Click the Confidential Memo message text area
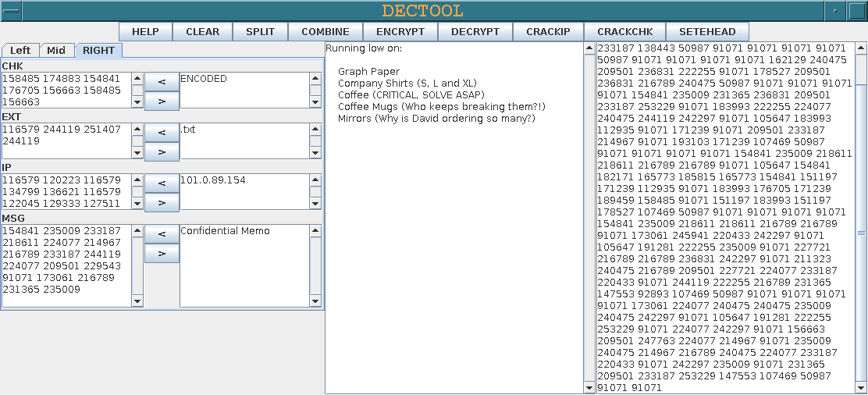 click(244, 265)
